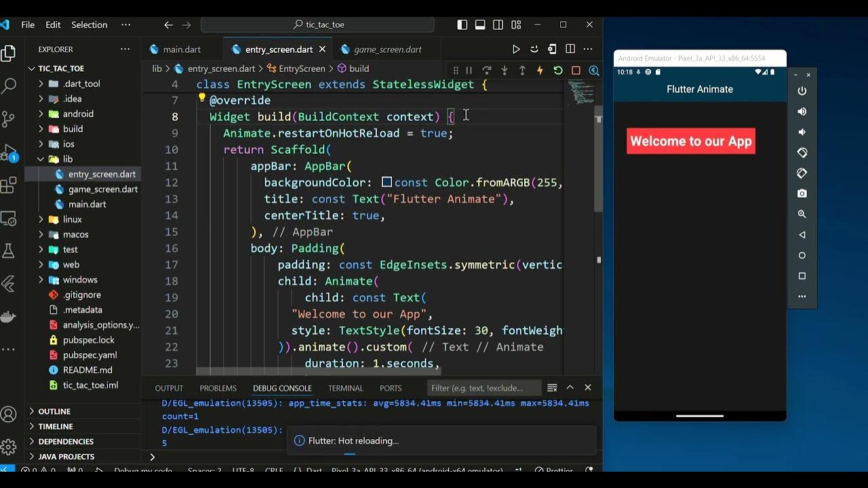Screen dimensions: 868x488
Task: Switch to the PROBLEMS panel tab
Action: click(218, 388)
